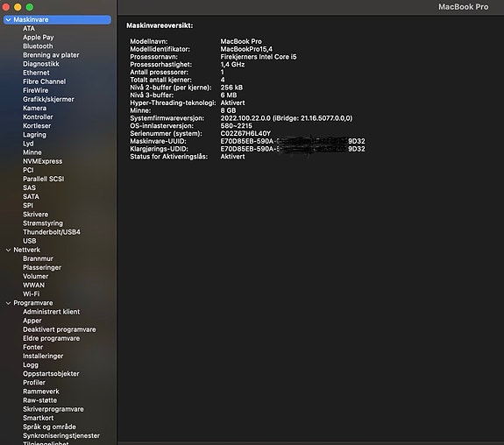Select Minne in the hardware list
Image resolution: width=504 pixels, height=445 pixels.
(32, 152)
